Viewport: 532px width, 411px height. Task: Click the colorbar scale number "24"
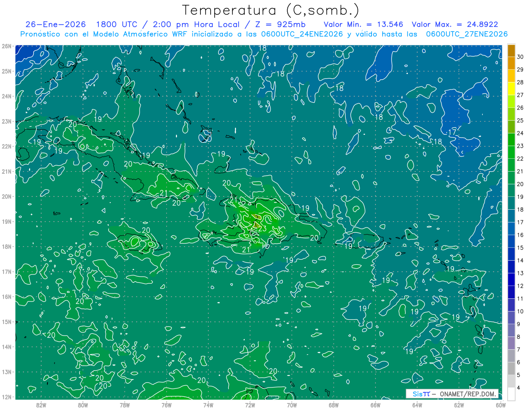click(x=521, y=133)
